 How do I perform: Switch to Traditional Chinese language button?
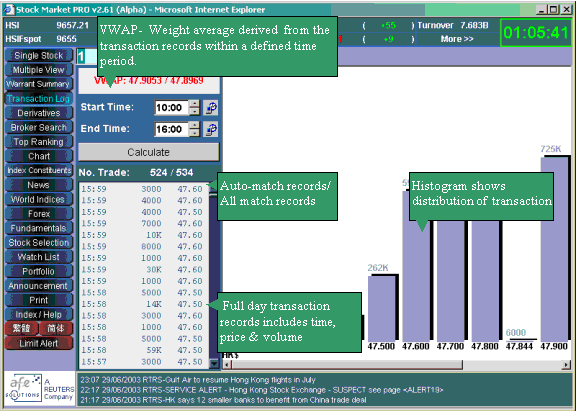click(21, 328)
